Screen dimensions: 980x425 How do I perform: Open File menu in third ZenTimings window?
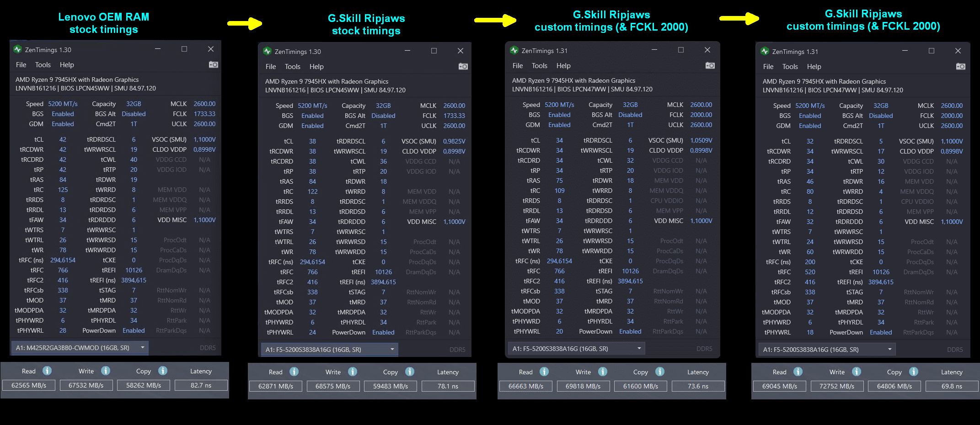coord(518,66)
